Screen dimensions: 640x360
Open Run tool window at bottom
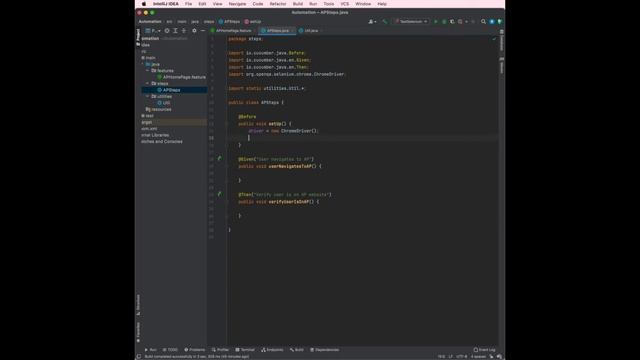pos(151,350)
